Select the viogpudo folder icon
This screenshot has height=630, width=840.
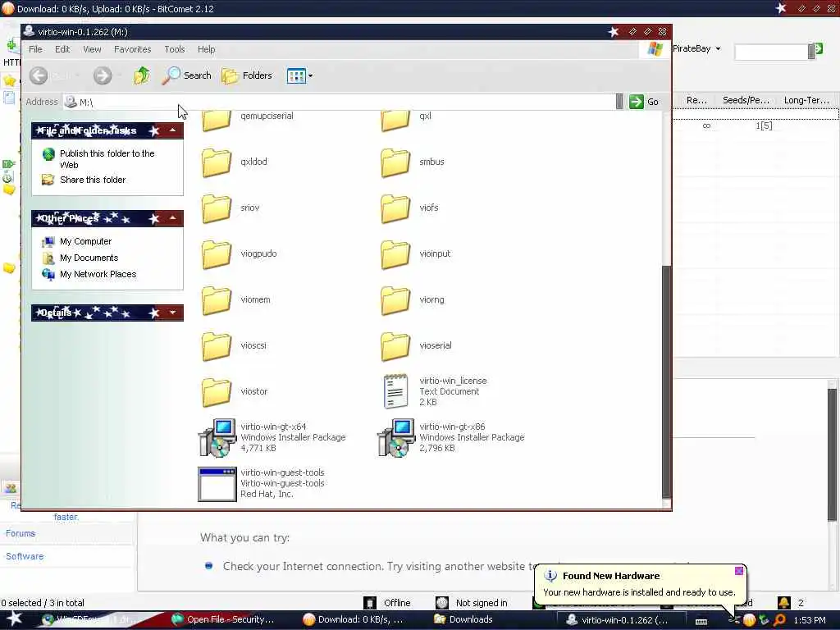pos(216,254)
